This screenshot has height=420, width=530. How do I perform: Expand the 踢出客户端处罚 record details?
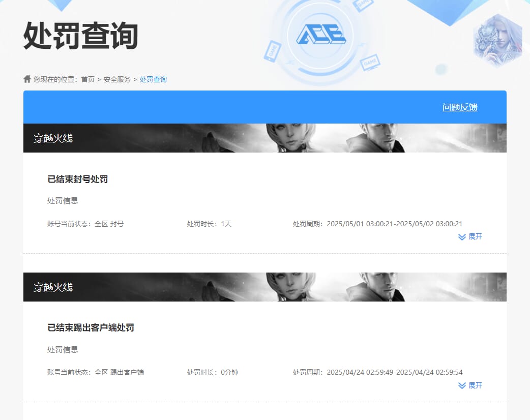click(470, 385)
